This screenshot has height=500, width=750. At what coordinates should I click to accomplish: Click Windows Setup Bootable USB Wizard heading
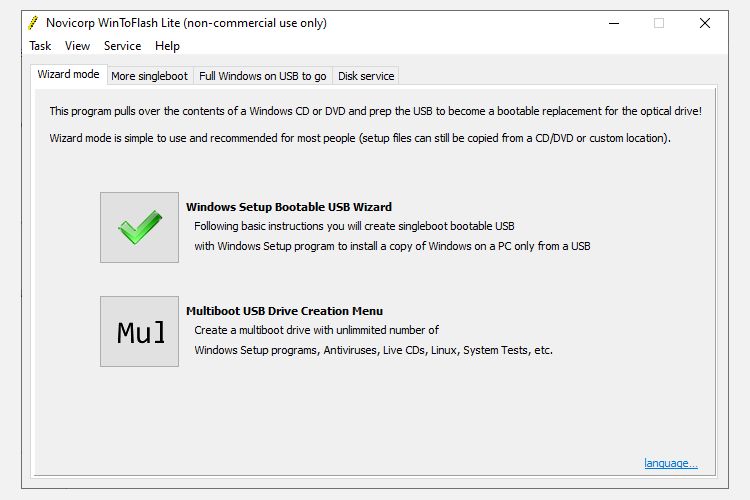288,208
